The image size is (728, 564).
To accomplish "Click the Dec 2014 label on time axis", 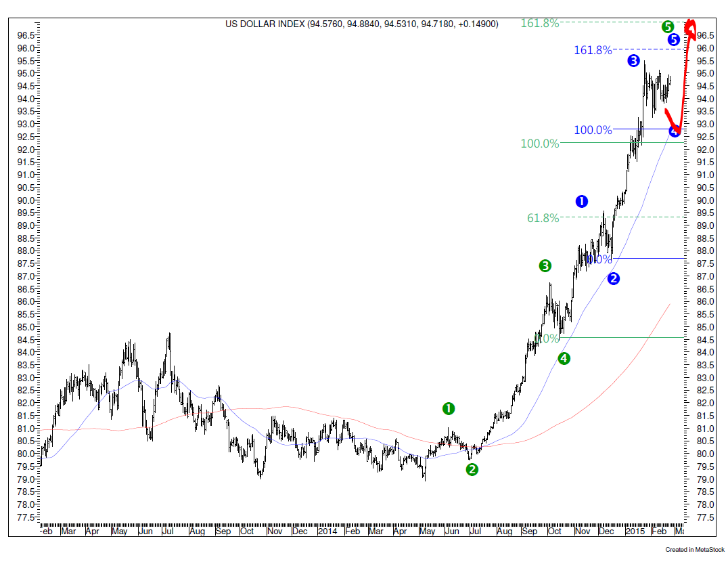I will 606,531.
